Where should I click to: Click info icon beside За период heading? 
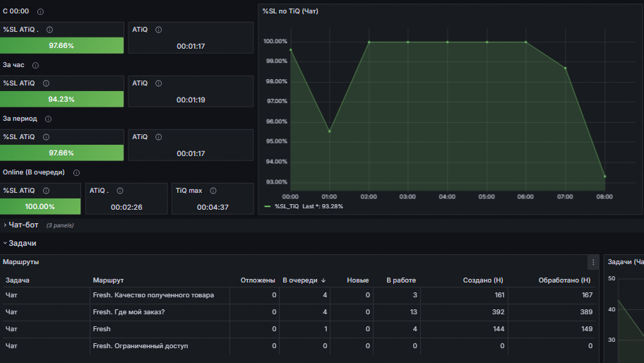click(x=47, y=119)
